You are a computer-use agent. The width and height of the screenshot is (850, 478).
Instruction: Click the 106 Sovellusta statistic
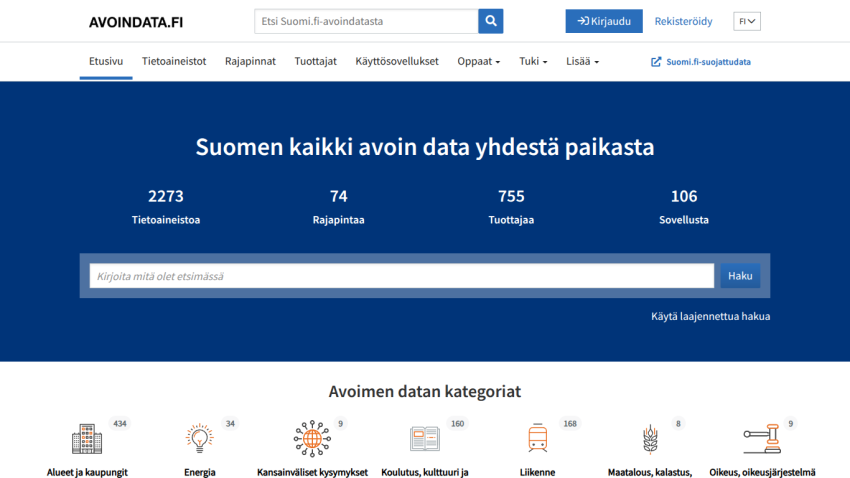684,206
